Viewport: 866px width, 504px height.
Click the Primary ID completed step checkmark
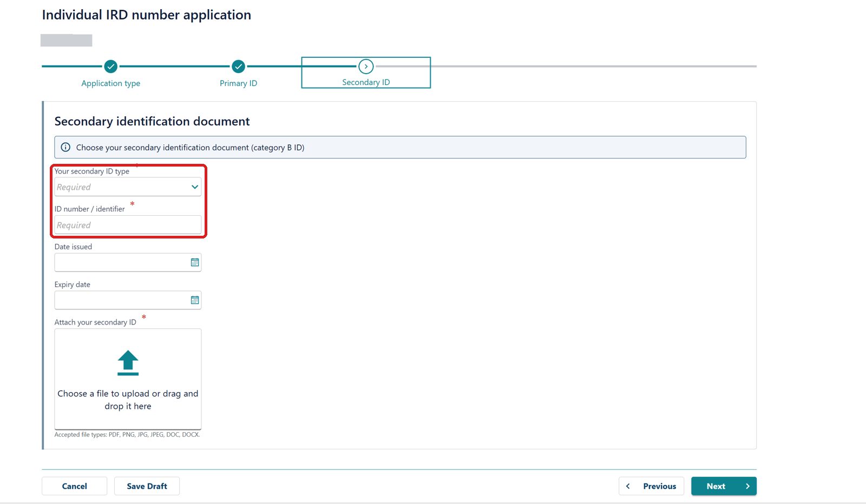pyautogui.click(x=238, y=67)
